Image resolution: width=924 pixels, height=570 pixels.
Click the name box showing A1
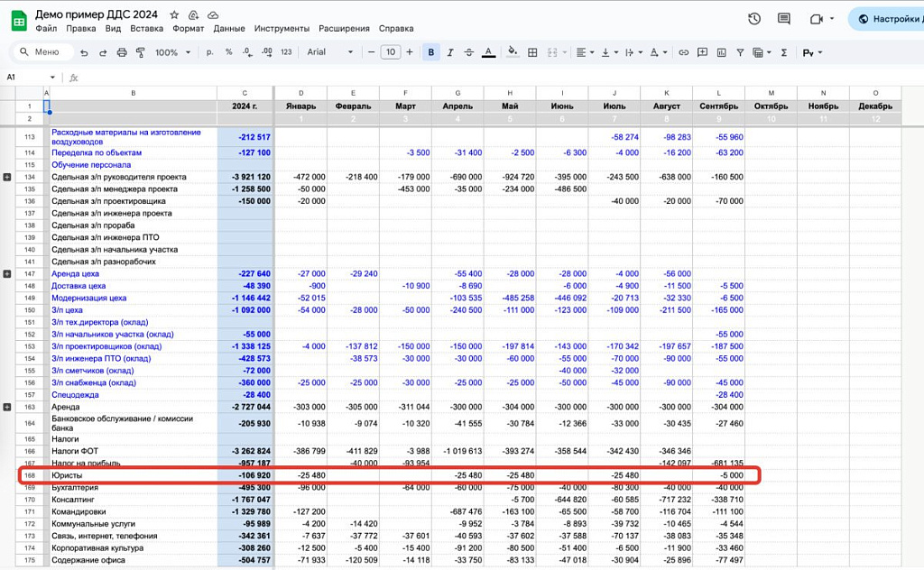(x=30, y=78)
